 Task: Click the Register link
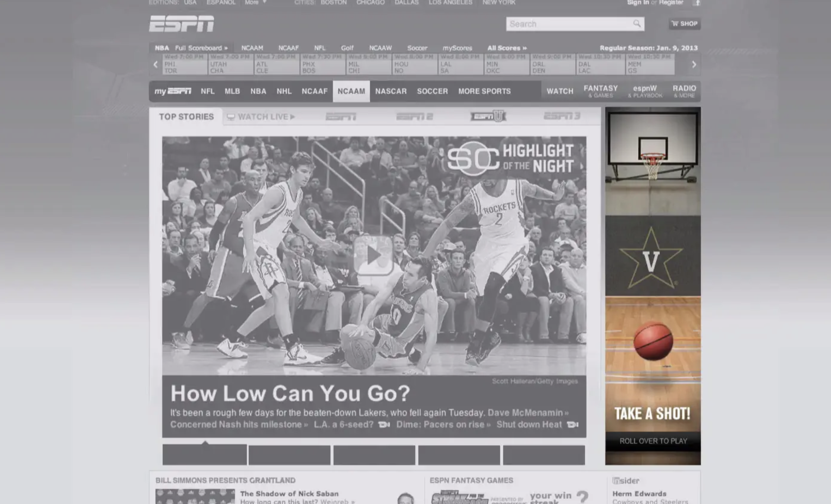[x=671, y=3]
